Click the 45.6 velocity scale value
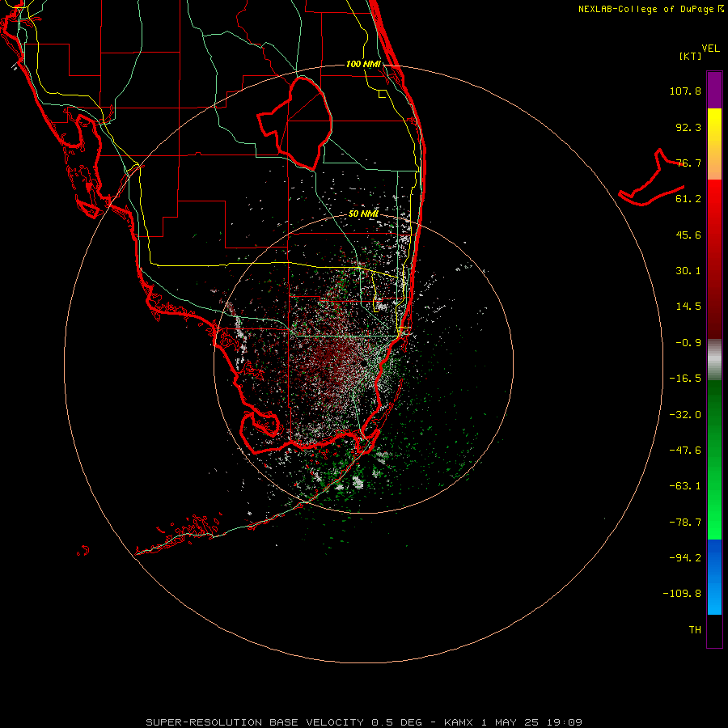 688,235
